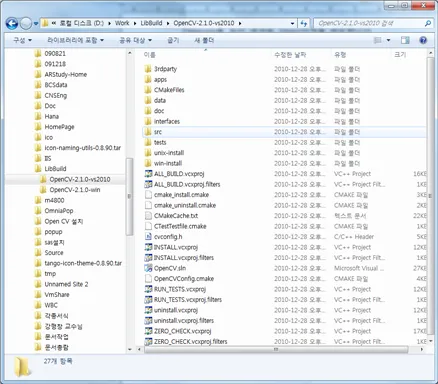This screenshot has width=438, height=384.
Task: Select the CTestTestfile.cmake file name
Action: tap(180, 226)
